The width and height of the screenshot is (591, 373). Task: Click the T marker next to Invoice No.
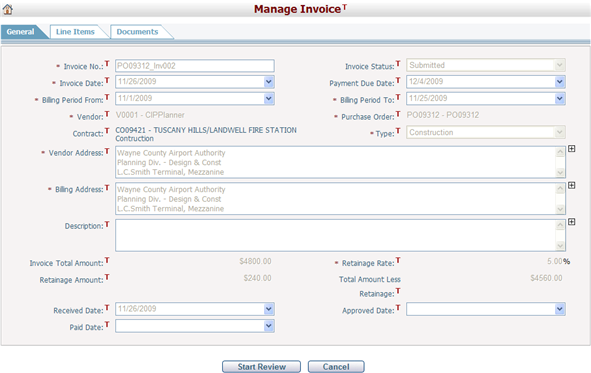107,64
